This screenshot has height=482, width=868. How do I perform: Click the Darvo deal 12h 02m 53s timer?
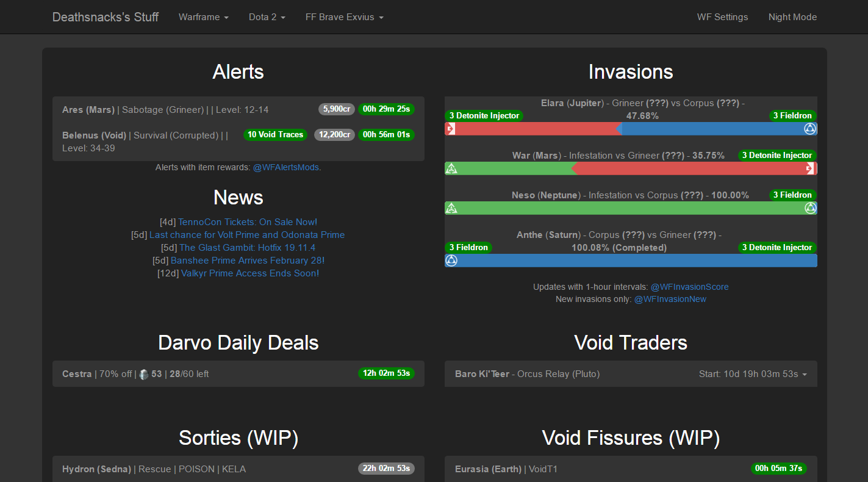pos(386,373)
